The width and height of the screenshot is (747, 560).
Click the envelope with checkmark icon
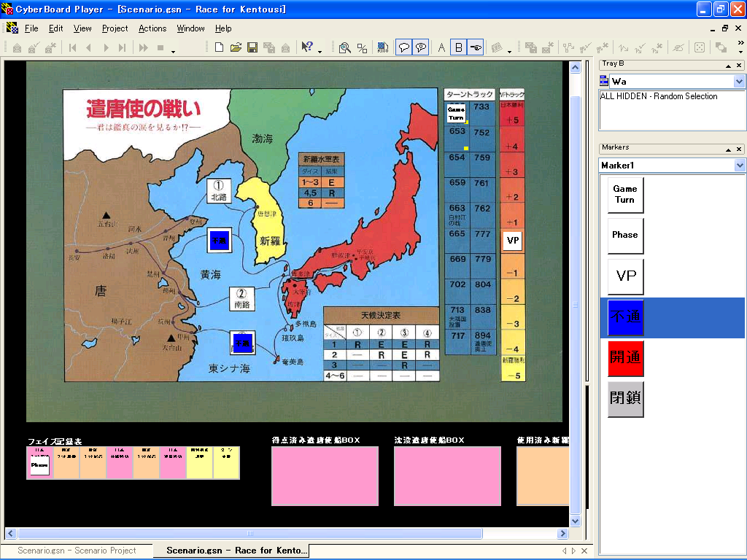tap(34, 47)
